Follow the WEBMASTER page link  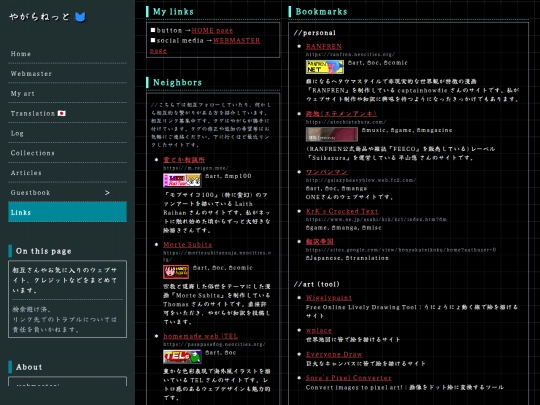pos(236,41)
